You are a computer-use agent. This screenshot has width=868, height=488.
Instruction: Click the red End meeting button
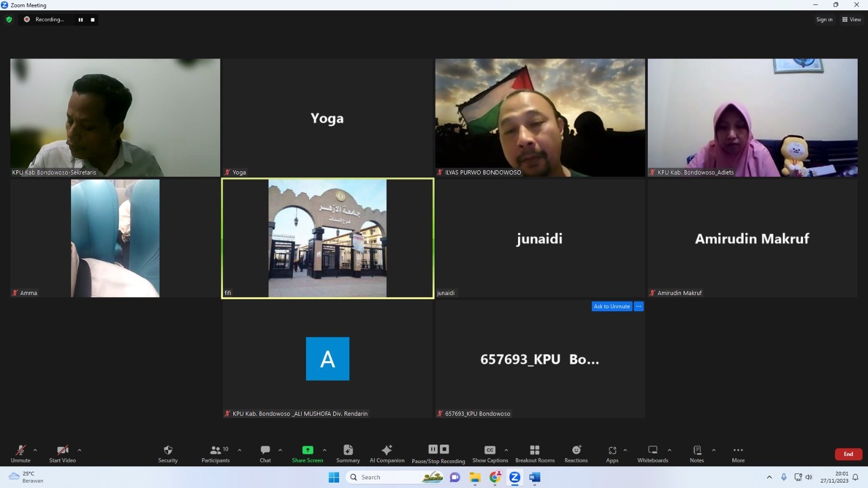[848, 454]
